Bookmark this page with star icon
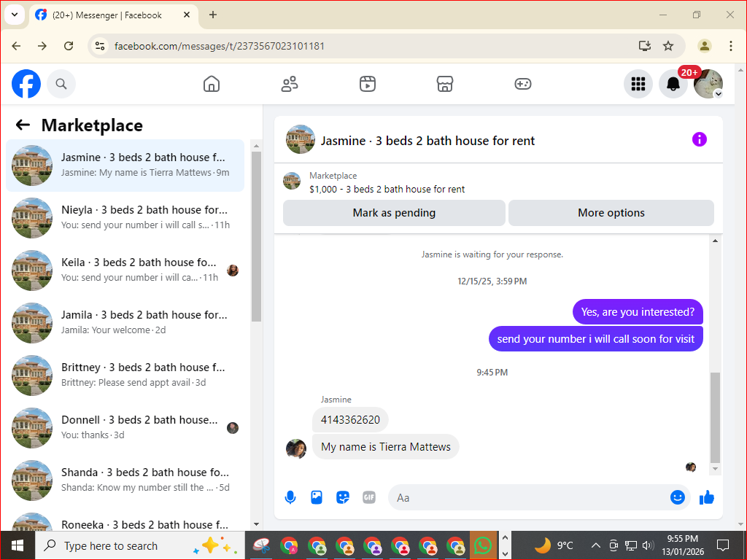747x560 pixels. pos(668,46)
